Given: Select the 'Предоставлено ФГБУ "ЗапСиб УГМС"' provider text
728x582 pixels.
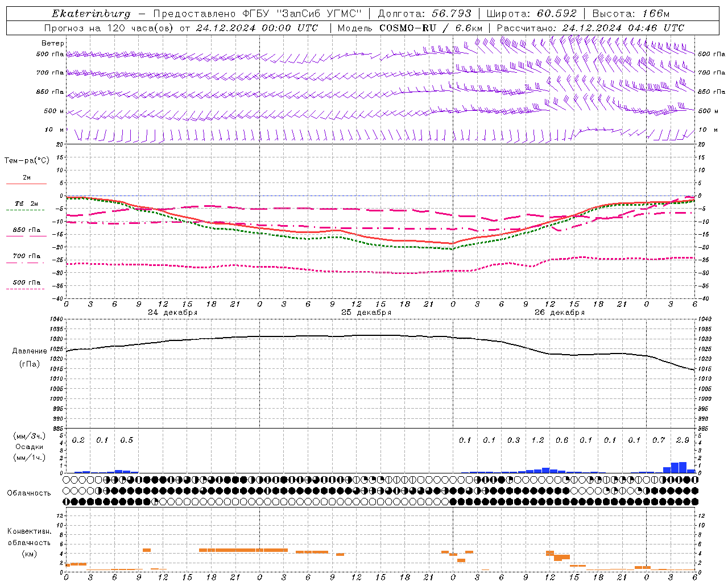Looking at the screenshot, I should 258,14.
